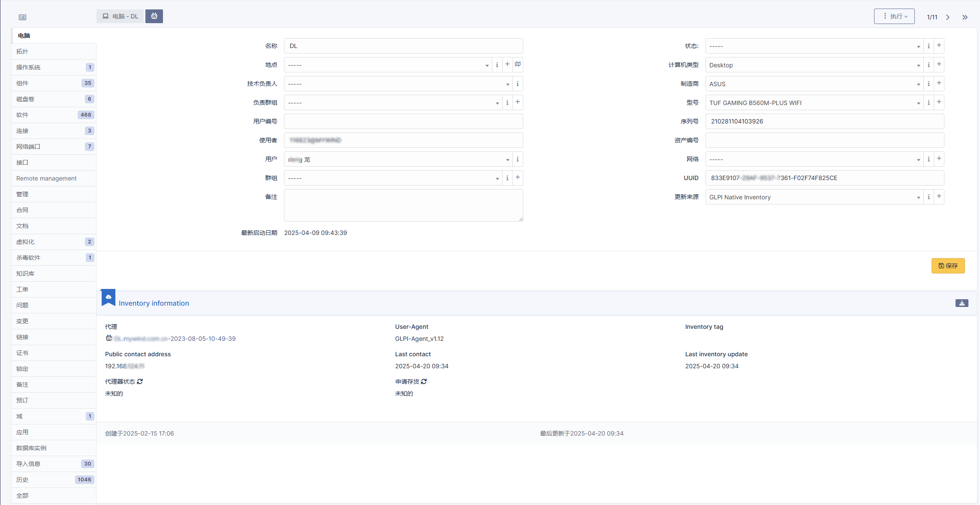Click the 名称 input field

(x=403, y=46)
